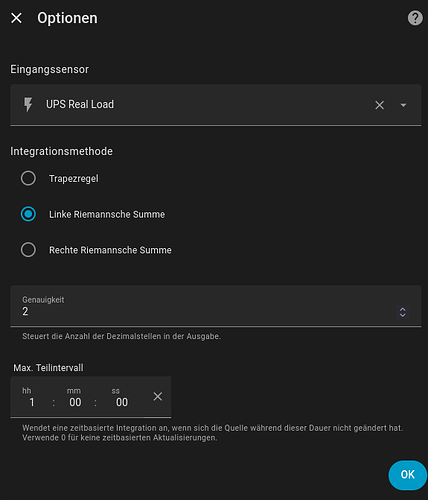428x500 pixels.
Task: Confirm the options with the OK button
Action: [408, 475]
